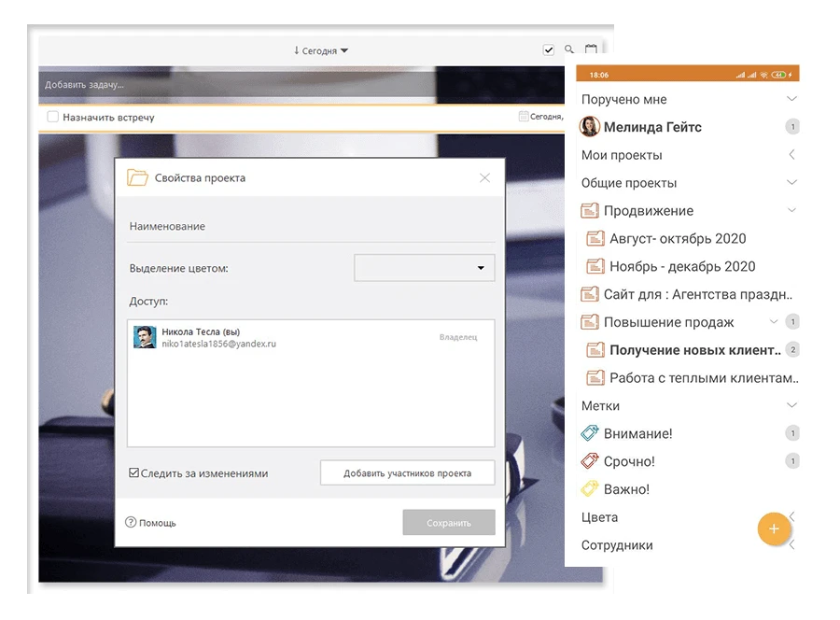
Task: Open the calendar icon in top toolbar
Action: [x=591, y=50]
